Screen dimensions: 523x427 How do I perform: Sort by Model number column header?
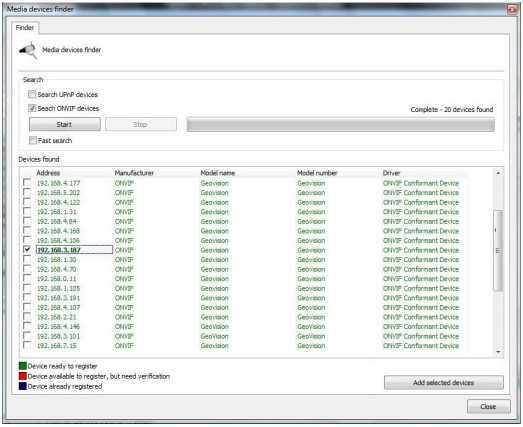tap(317, 173)
